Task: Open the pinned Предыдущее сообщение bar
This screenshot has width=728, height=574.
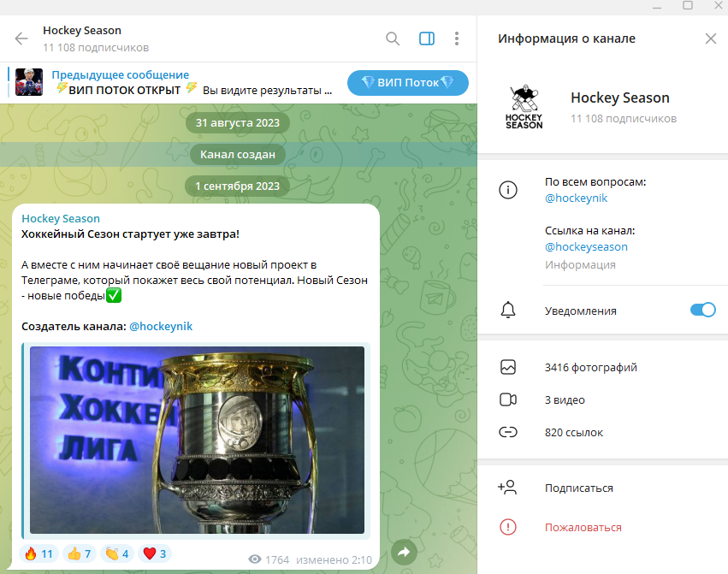Action: coord(176,83)
